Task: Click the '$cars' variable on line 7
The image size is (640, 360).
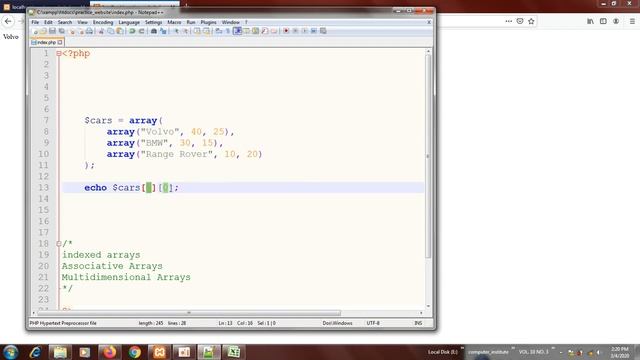Action: (98, 120)
